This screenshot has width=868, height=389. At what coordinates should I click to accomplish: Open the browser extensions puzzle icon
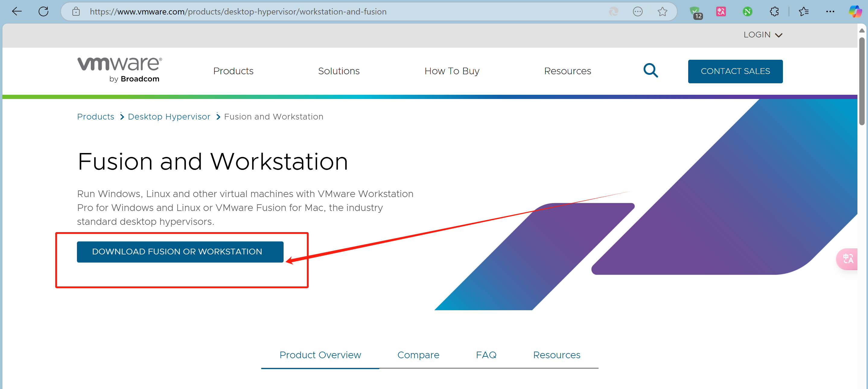(x=774, y=11)
